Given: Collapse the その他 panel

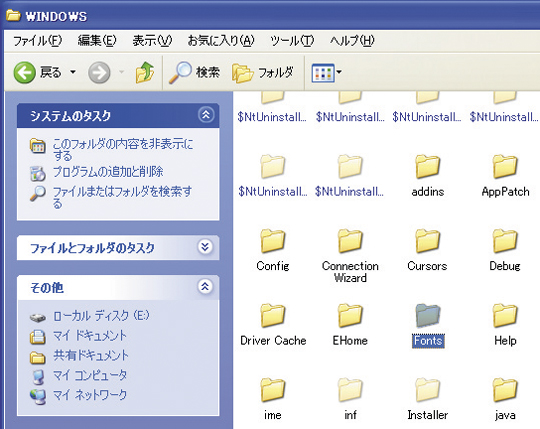Looking at the screenshot, I should (205, 286).
